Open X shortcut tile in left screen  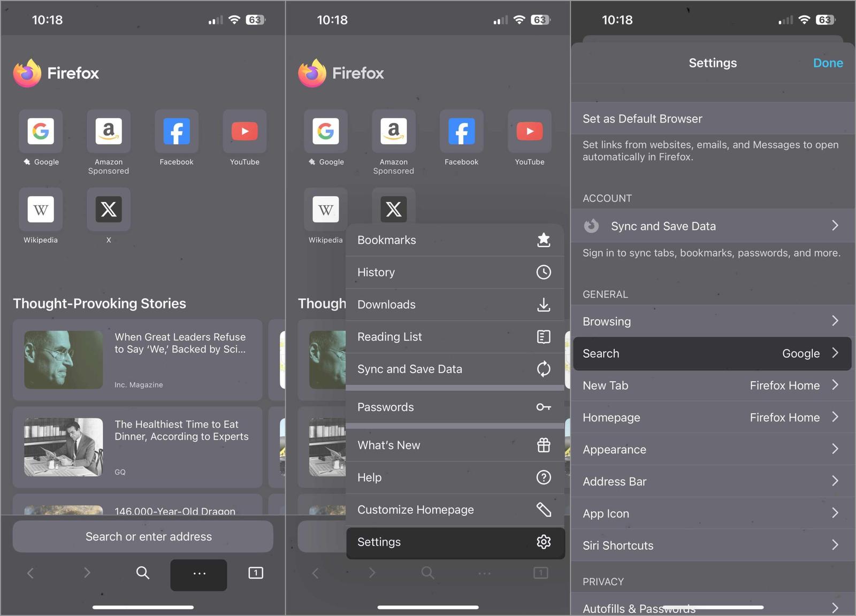coord(109,209)
